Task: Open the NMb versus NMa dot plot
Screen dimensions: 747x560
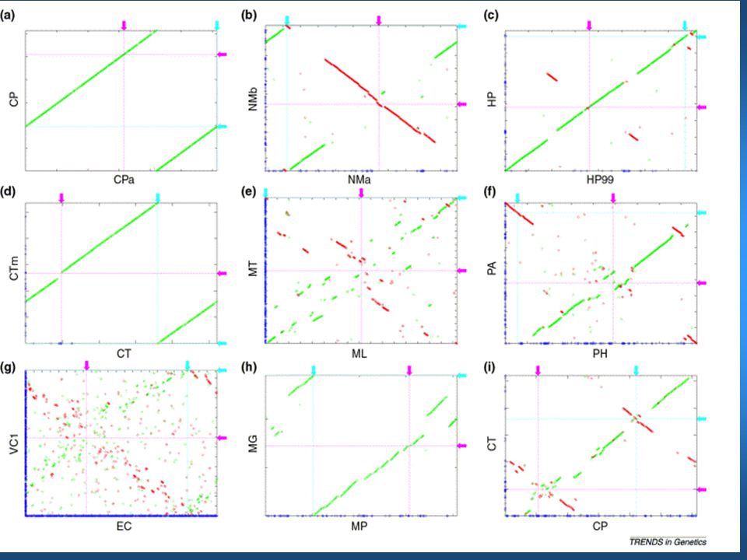Action: point(361,98)
